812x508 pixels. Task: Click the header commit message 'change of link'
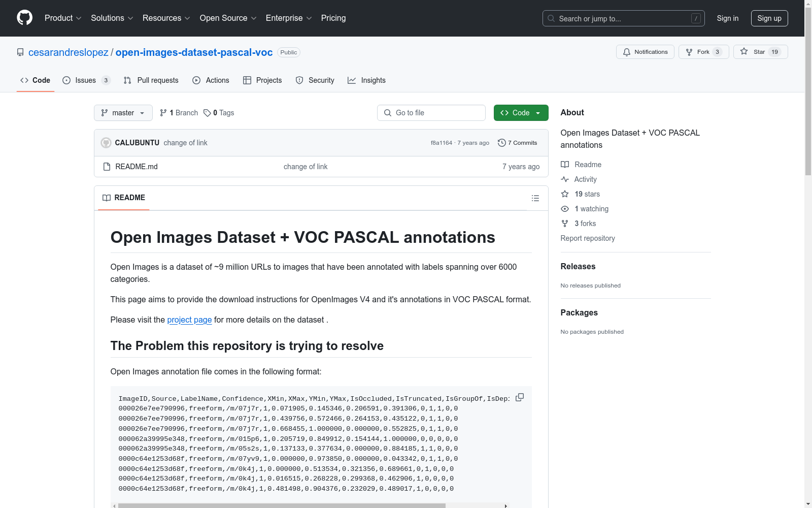coord(185,143)
